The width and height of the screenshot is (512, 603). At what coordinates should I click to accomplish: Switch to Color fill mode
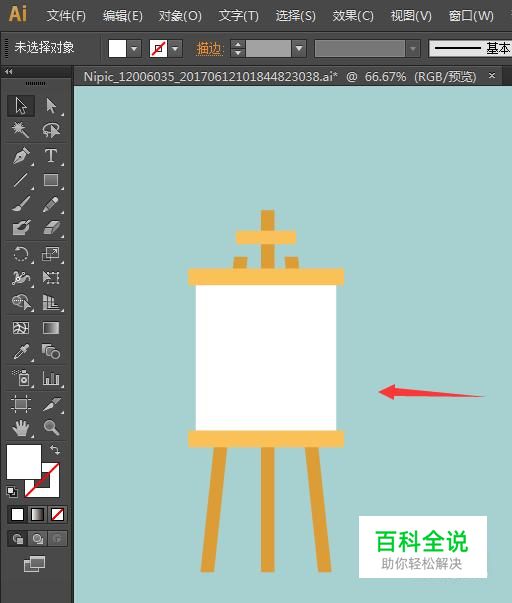(x=17, y=515)
